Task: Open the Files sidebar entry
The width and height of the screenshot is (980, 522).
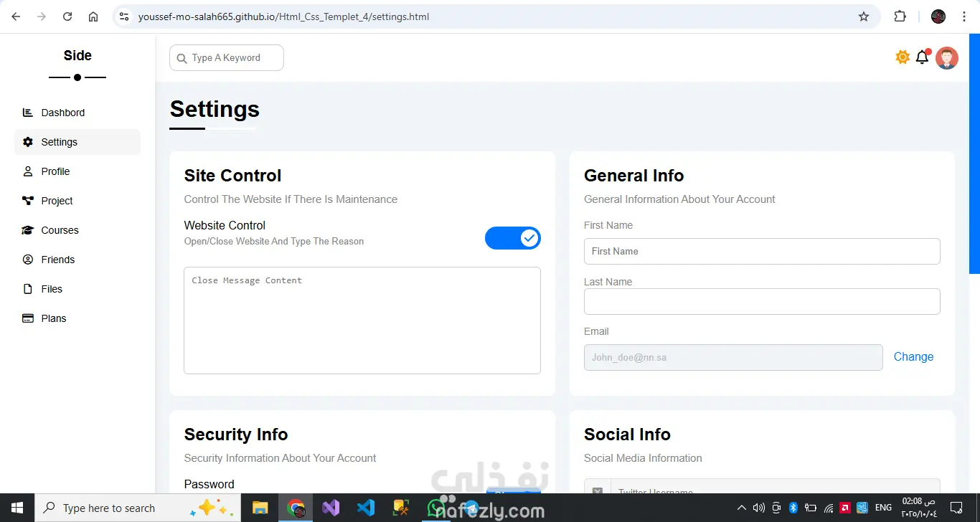Action: tap(77, 289)
